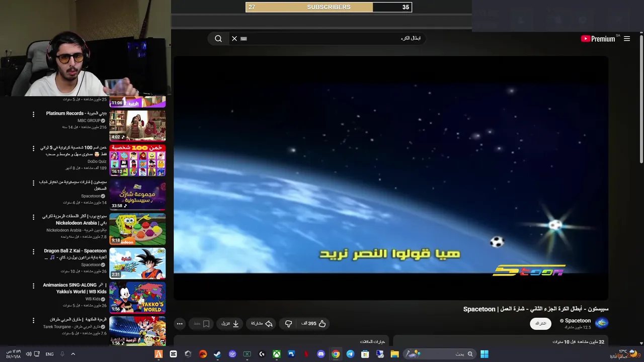
Task: Open more actions ellipsis below video
Action: coord(180,324)
